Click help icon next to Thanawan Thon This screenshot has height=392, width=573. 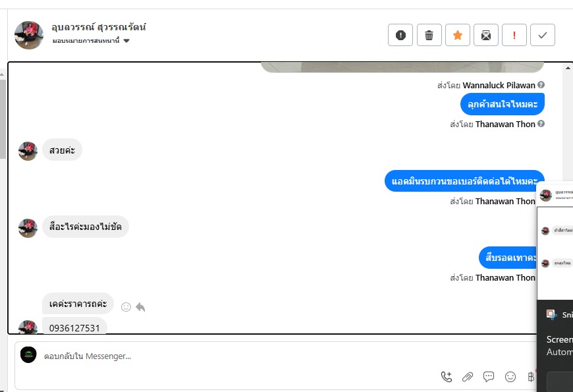tap(541, 124)
